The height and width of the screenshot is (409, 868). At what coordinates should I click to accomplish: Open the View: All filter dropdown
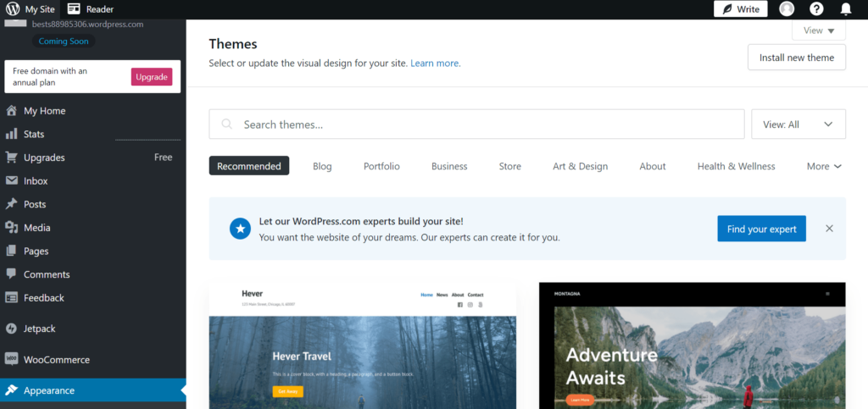(798, 124)
